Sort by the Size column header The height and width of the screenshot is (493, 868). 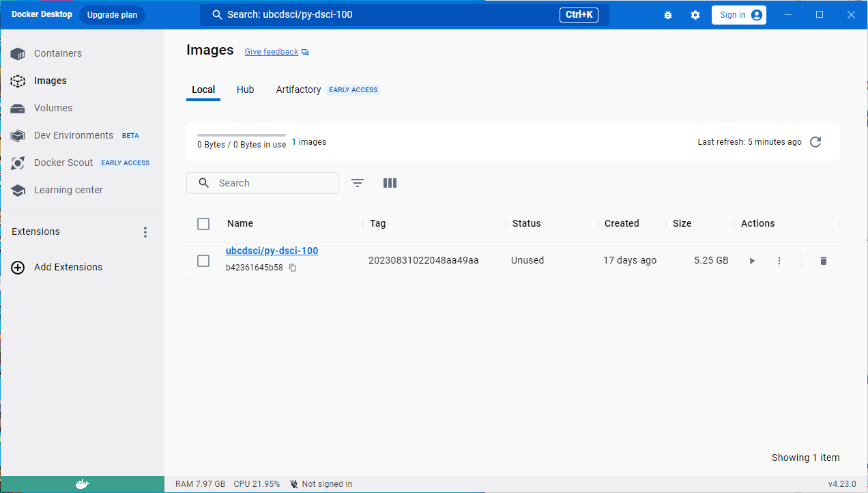tap(682, 223)
